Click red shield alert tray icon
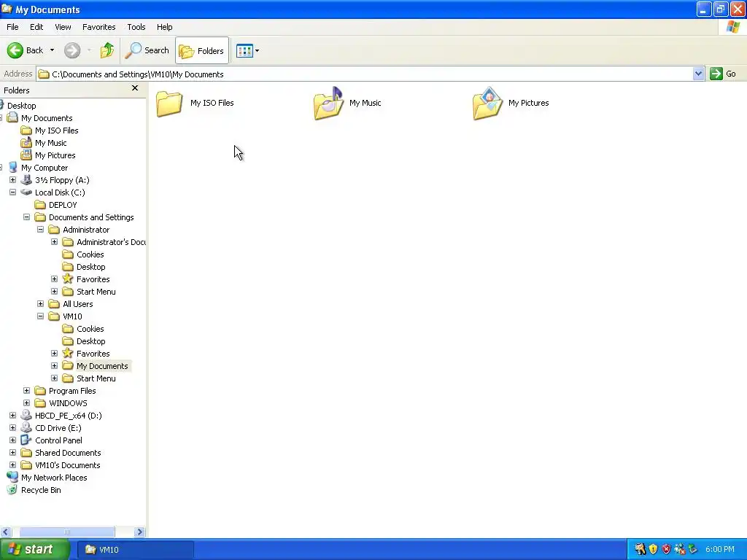This screenshot has width=747, height=560. (666, 550)
